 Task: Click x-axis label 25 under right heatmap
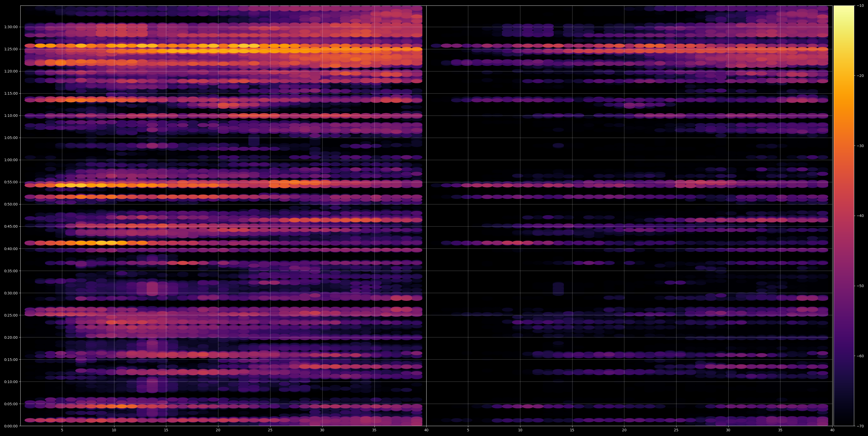(676, 430)
